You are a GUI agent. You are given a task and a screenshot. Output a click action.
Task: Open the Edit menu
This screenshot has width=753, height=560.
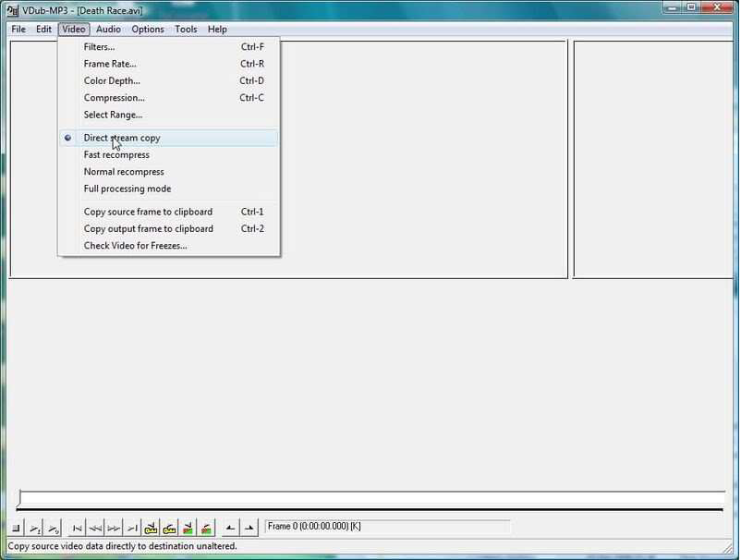coord(43,30)
